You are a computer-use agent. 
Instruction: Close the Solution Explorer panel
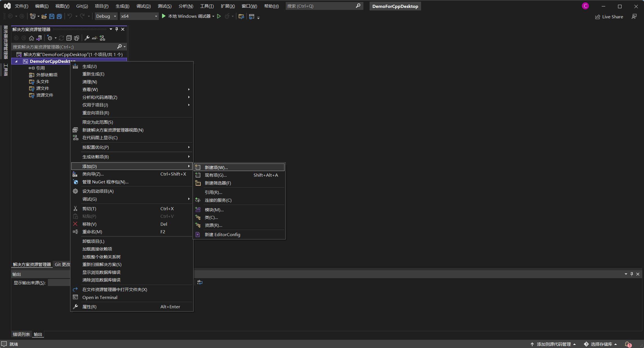(x=123, y=29)
